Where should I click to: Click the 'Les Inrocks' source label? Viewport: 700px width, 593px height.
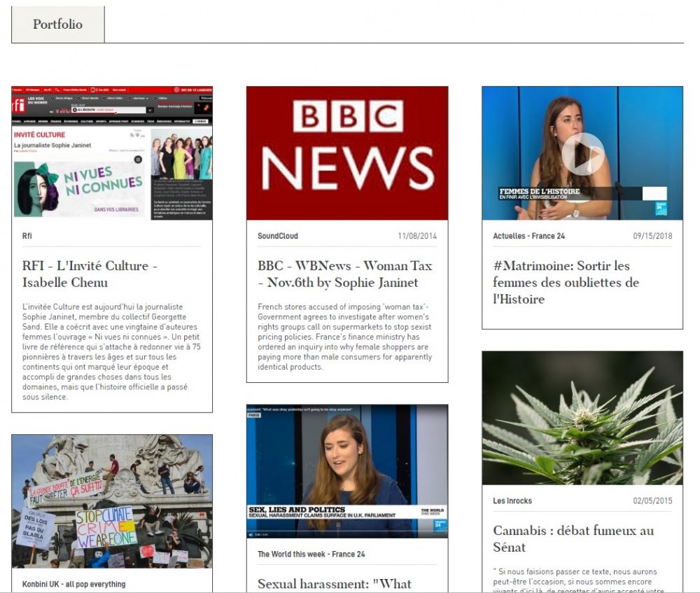[x=512, y=501]
